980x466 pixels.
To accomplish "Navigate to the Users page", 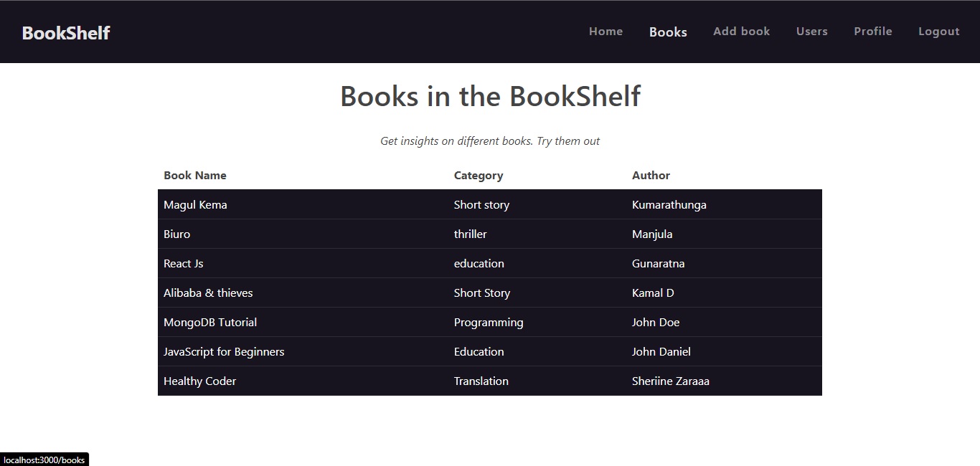I will pyautogui.click(x=811, y=32).
